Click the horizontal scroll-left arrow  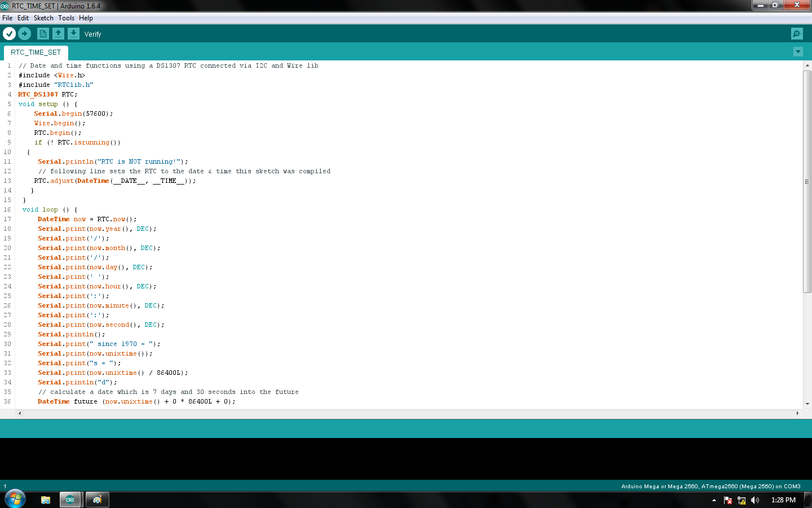pyautogui.click(x=20, y=413)
